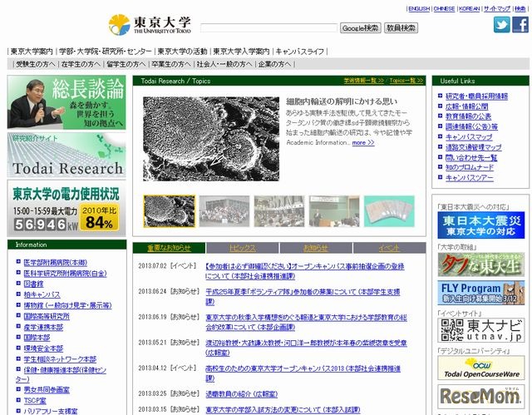Viewport: 532px width, 415px height.
Task: Open 男女共同参画室 in Information
Action: coord(47,390)
